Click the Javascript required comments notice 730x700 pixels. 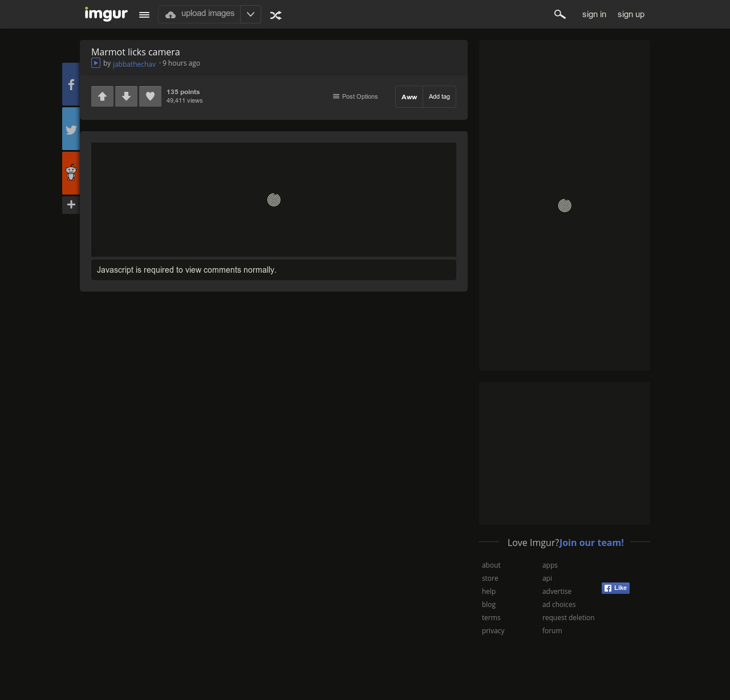coord(274,270)
